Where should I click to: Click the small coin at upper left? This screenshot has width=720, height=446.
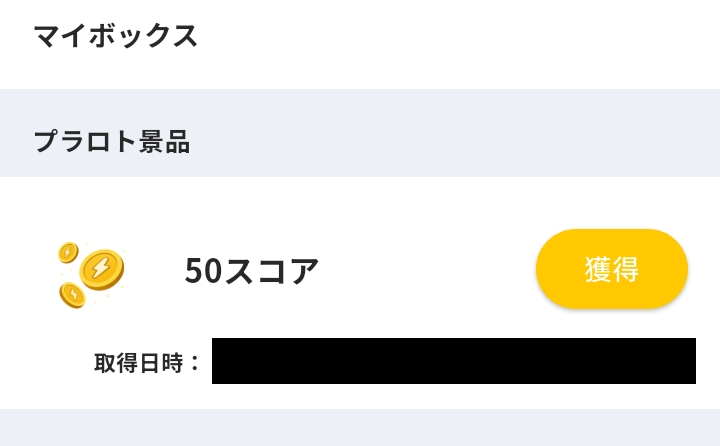coord(68,252)
